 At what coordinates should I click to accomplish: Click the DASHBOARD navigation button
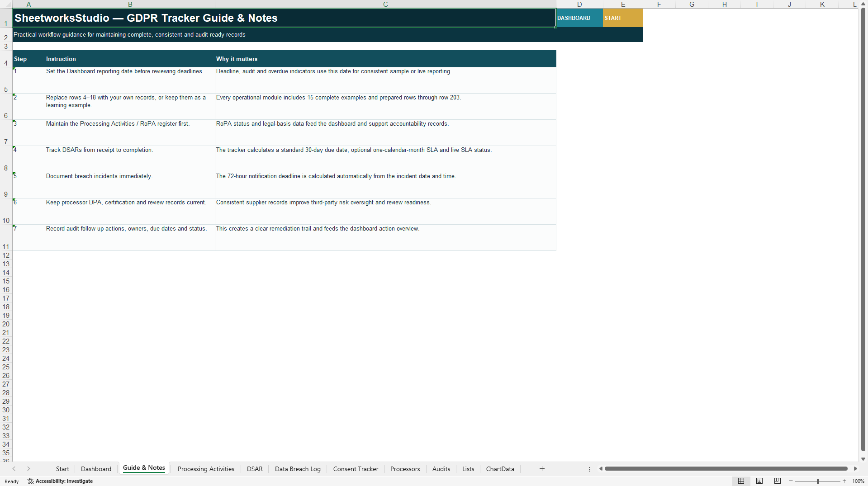point(579,18)
